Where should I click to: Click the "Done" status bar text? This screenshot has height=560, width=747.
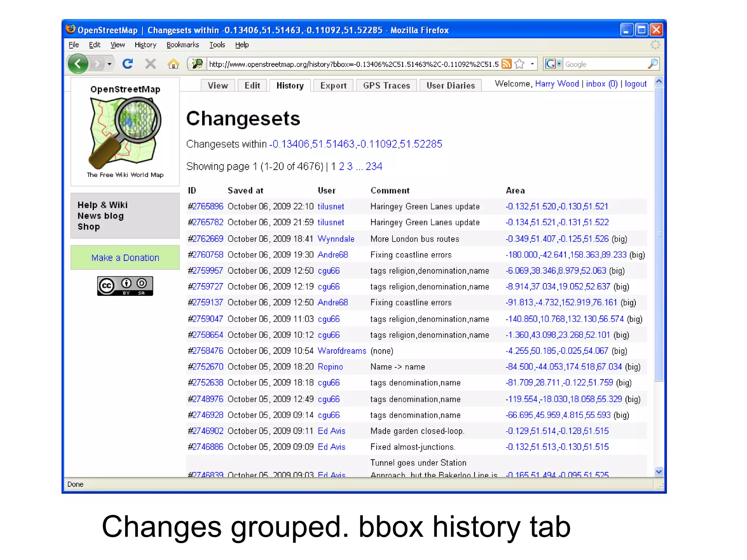click(x=75, y=484)
